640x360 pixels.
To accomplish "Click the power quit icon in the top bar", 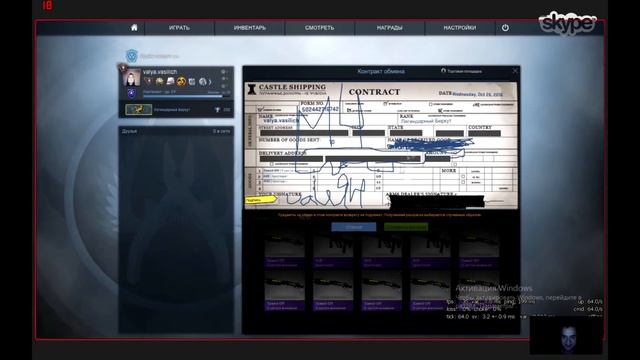I will [x=505, y=28].
